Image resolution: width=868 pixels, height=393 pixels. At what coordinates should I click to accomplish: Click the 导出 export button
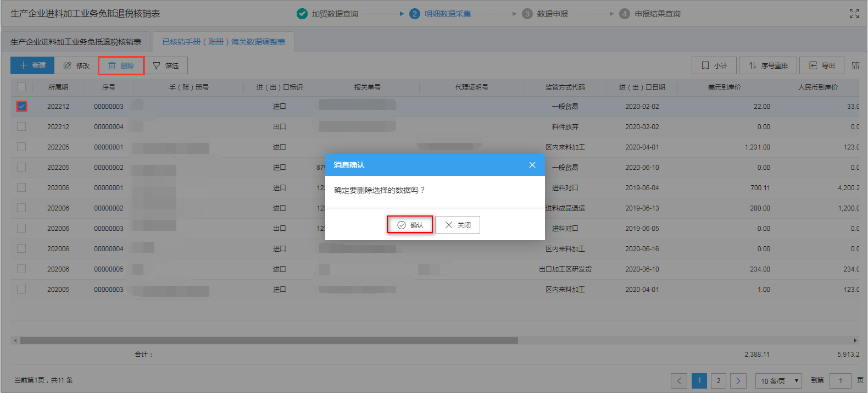coord(822,65)
